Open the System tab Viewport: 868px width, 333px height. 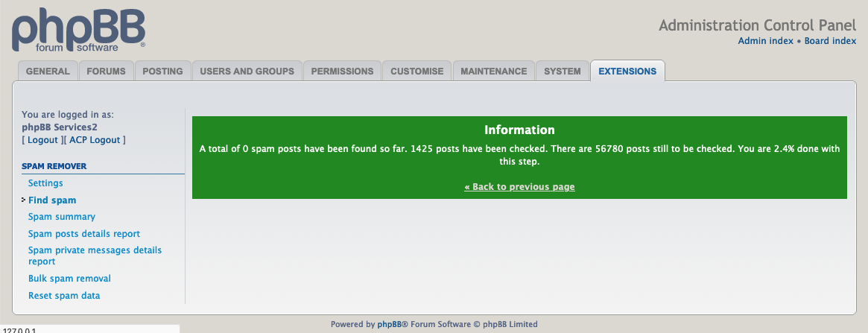pos(563,72)
